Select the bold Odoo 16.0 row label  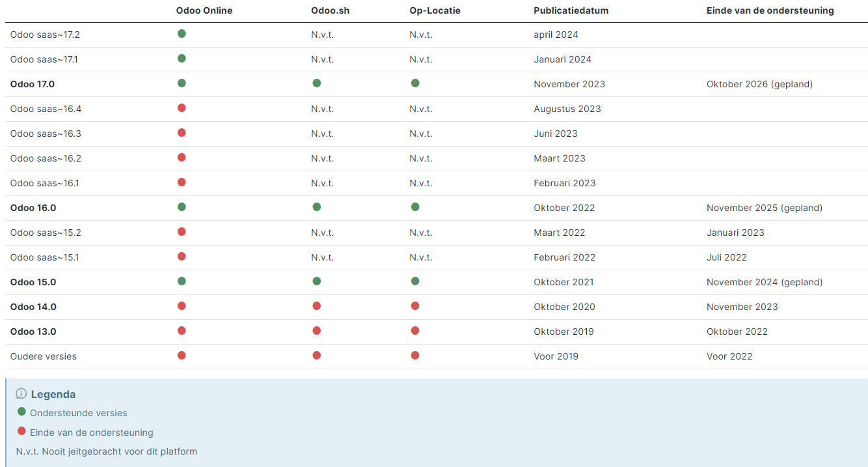click(33, 208)
